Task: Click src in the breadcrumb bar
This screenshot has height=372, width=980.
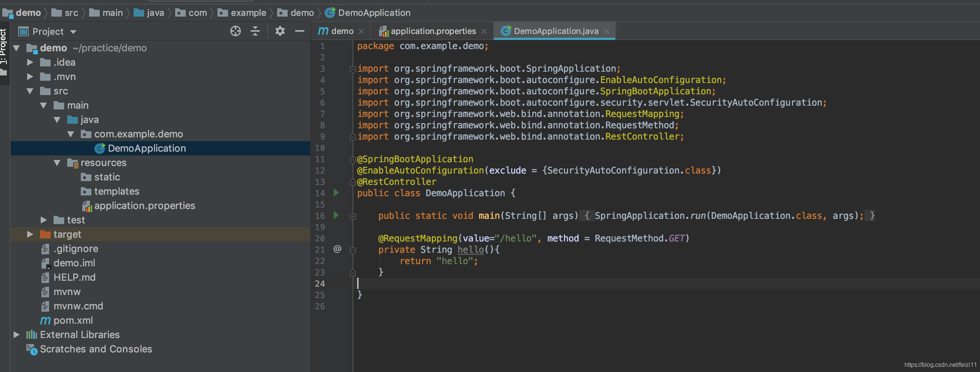Action: click(65, 12)
